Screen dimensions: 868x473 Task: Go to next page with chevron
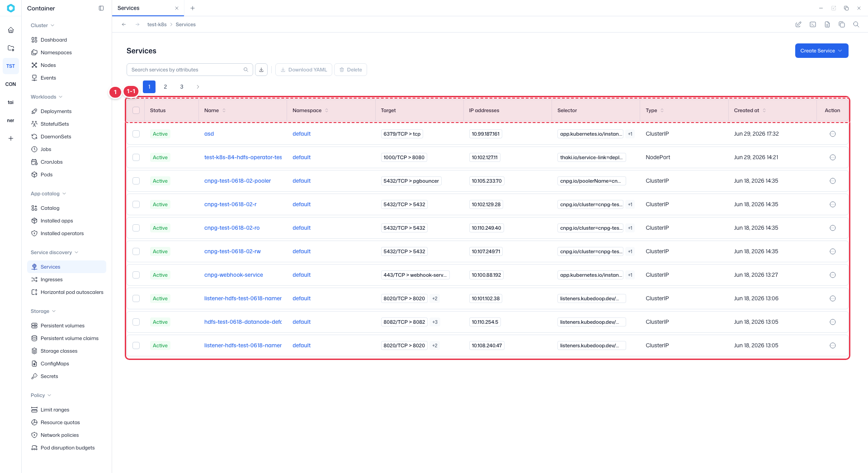click(198, 87)
